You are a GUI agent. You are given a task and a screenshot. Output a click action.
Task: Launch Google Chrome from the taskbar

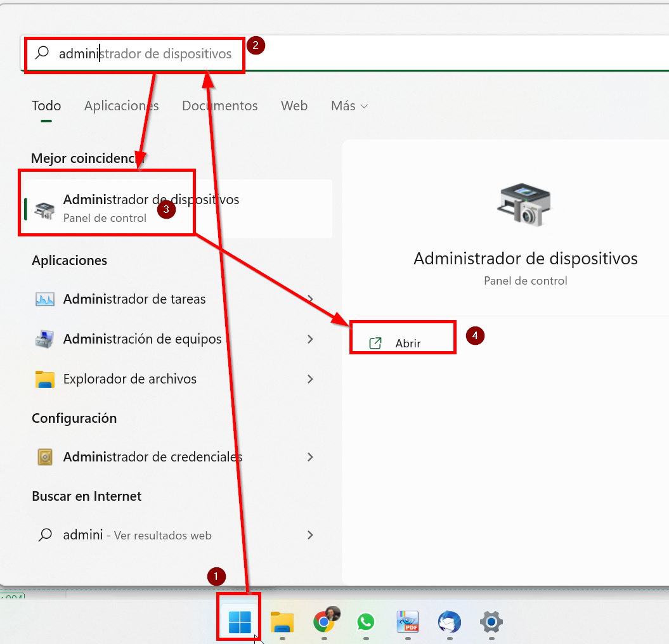tap(325, 621)
